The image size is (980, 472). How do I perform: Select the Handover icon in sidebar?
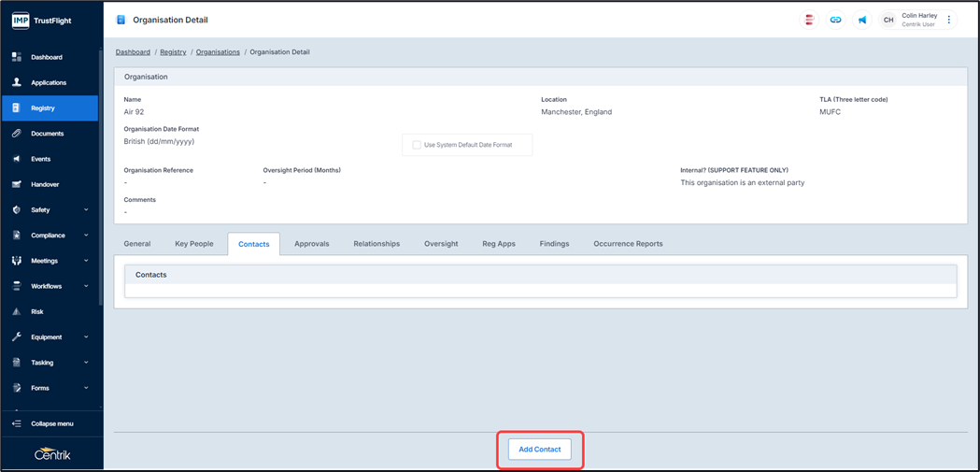coord(17,184)
